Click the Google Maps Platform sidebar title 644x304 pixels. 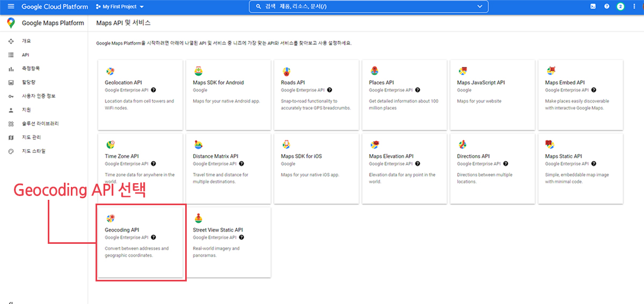coord(53,23)
